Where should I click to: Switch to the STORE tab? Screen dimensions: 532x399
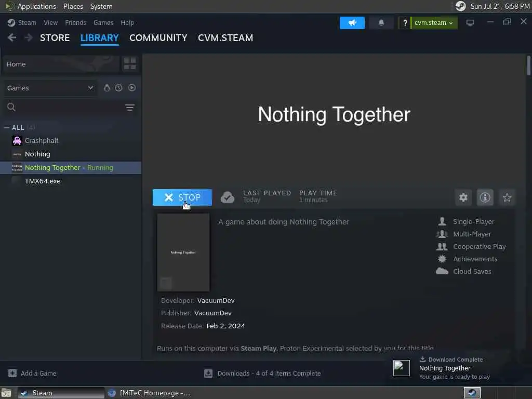[x=55, y=37]
